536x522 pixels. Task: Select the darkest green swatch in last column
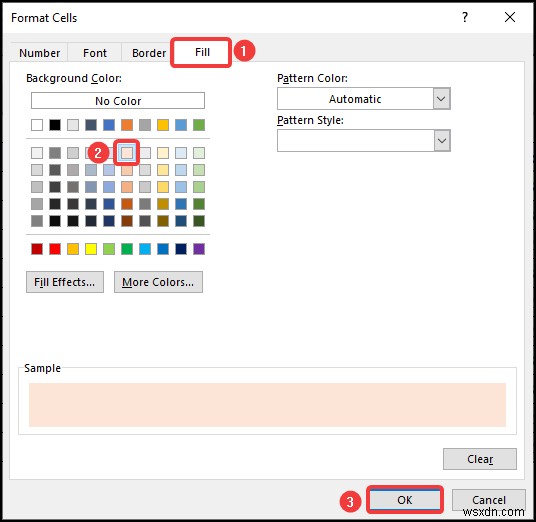click(199, 221)
